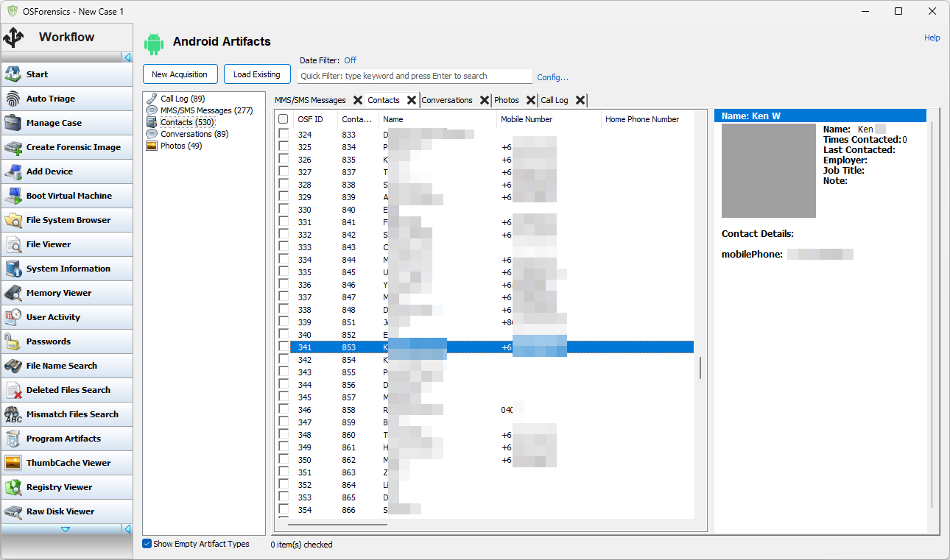
Task: Select Call Log (89) in tree
Action: (x=182, y=99)
